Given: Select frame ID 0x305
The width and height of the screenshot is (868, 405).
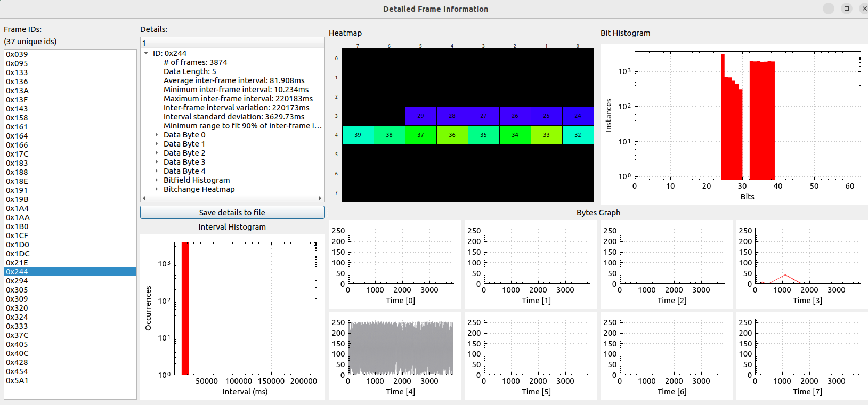Looking at the screenshot, I should (70, 290).
